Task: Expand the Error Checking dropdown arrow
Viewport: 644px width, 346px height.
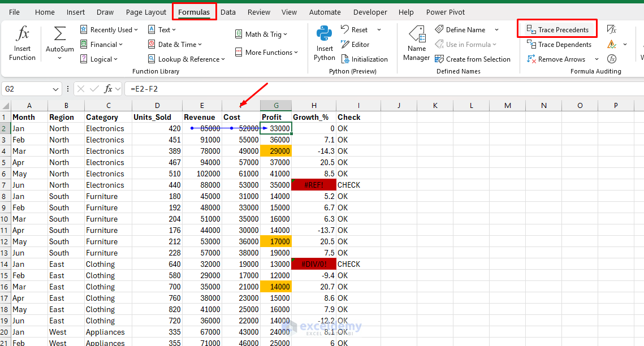Action: [x=625, y=44]
